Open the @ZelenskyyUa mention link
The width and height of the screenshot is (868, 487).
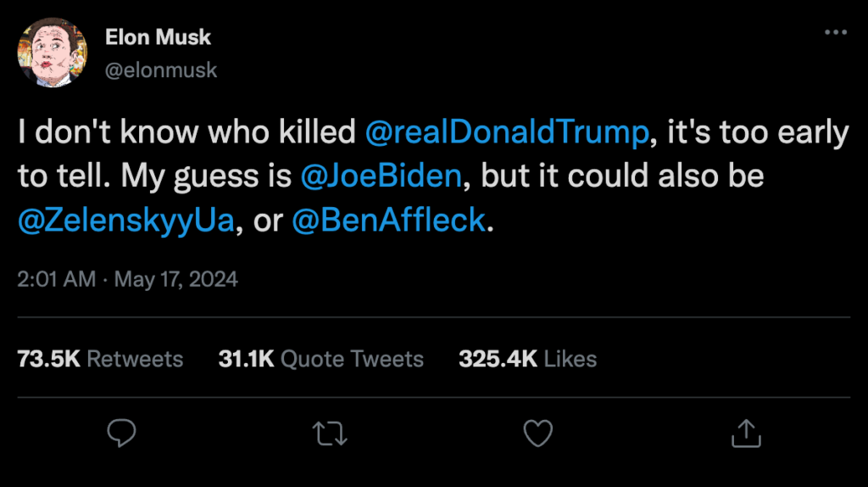126,220
